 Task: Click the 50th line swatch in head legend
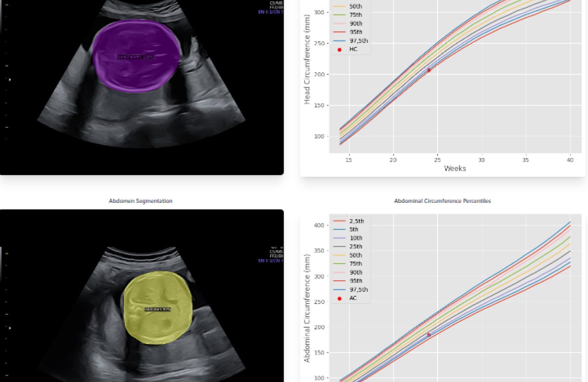click(x=339, y=6)
